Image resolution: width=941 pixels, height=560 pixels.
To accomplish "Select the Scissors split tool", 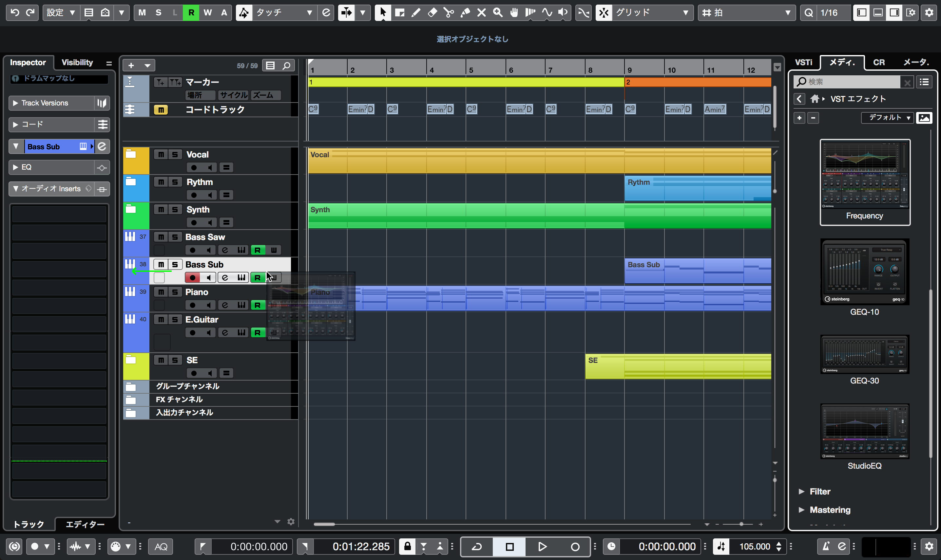I will point(449,12).
